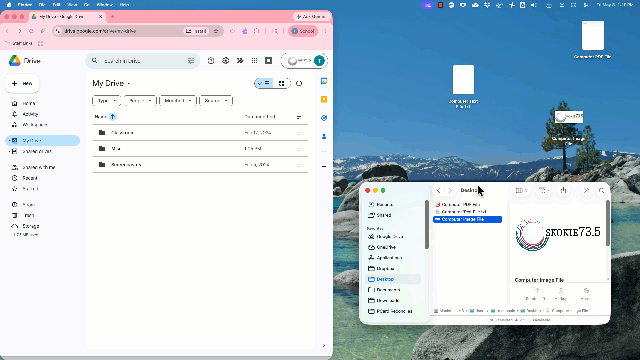The width and height of the screenshot is (640, 360).
Task: Reverse the Name sort direction arrow
Action: pyautogui.click(x=113, y=117)
